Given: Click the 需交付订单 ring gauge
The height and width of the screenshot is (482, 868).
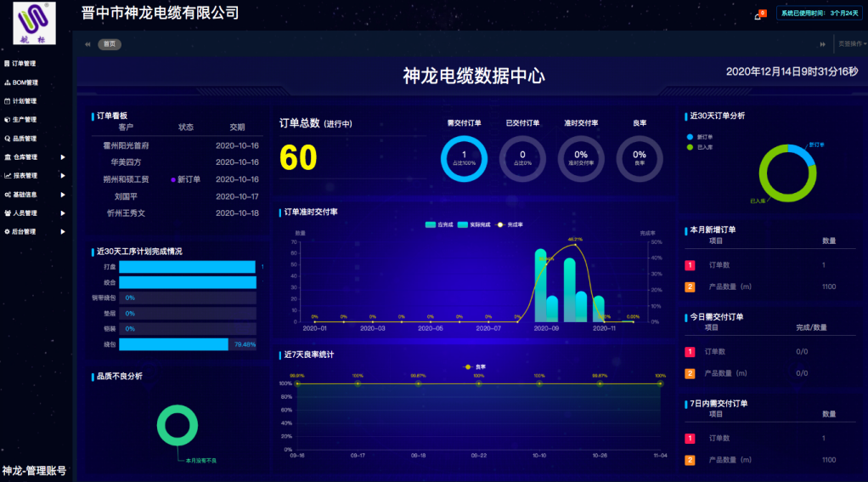Looking at the screenshot, I should [464, 158].
